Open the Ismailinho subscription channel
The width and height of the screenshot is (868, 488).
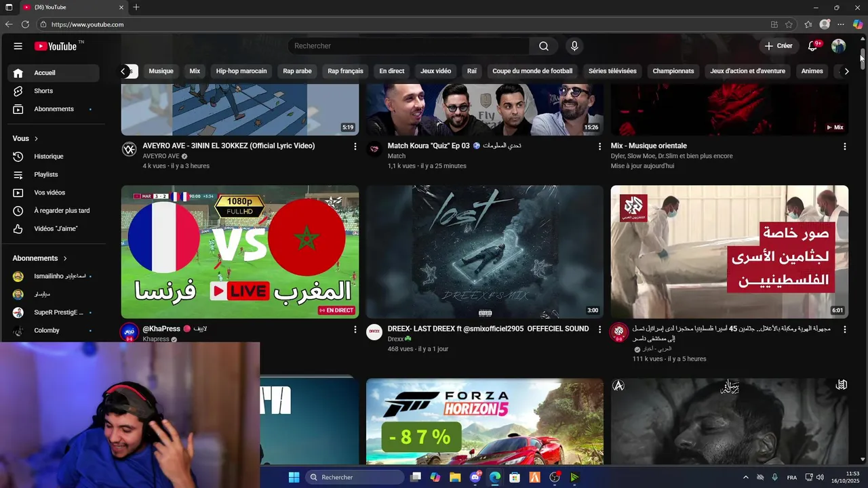pos(54,277)
